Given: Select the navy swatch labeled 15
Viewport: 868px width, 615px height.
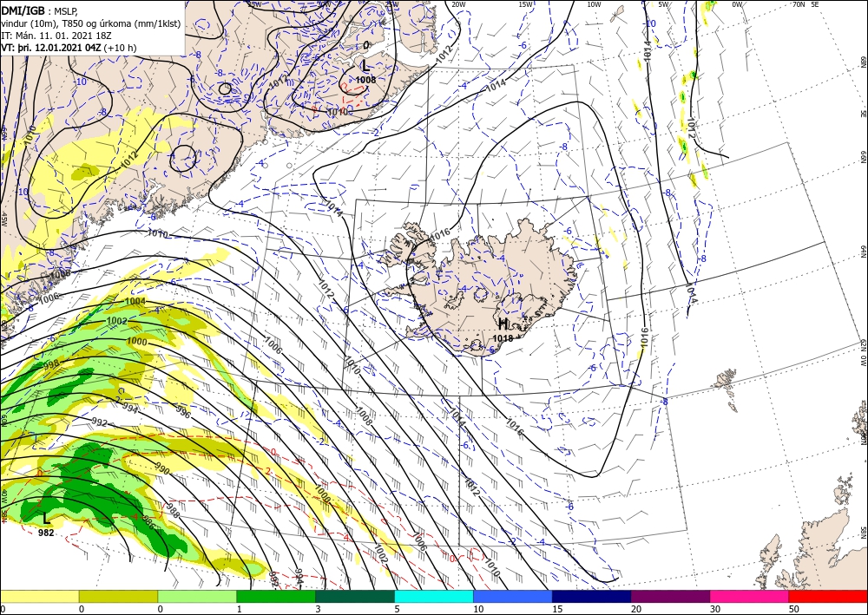Looking at the screenshot, I should [591, 596].
